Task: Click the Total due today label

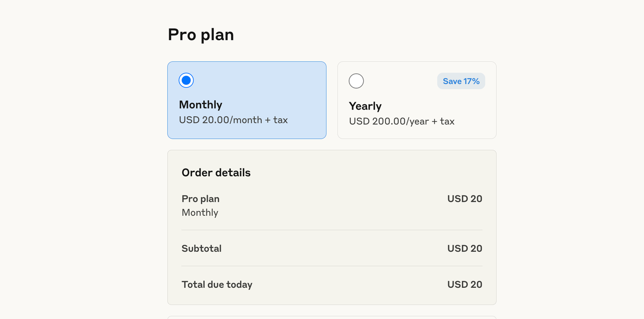Action: pyautogui.click(x=217, y=285)
